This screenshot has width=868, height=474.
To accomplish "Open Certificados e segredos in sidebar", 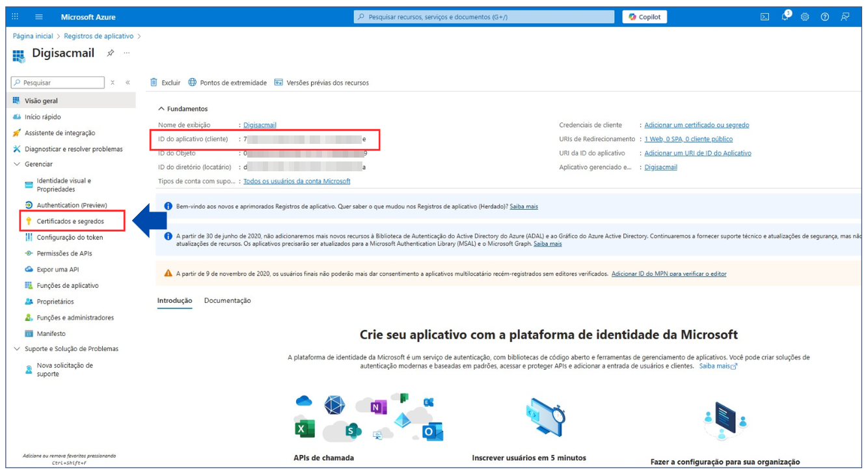I will click(70, 221).
